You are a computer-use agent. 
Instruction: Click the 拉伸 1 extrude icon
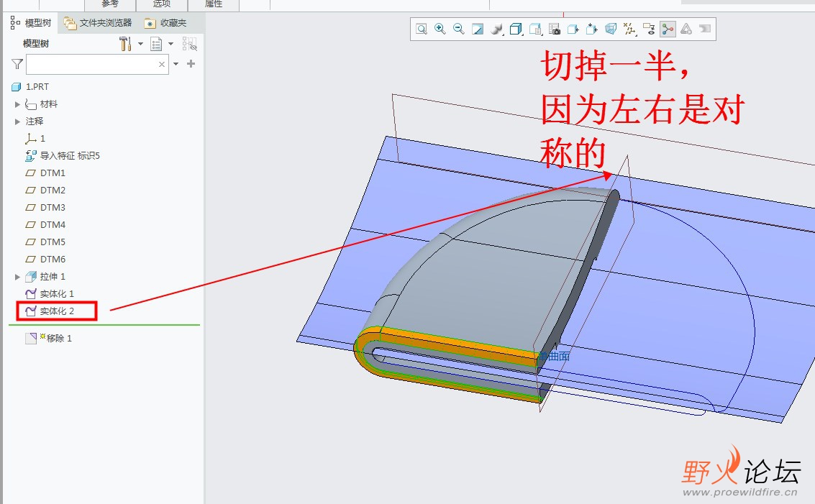[x=31, y=276]
